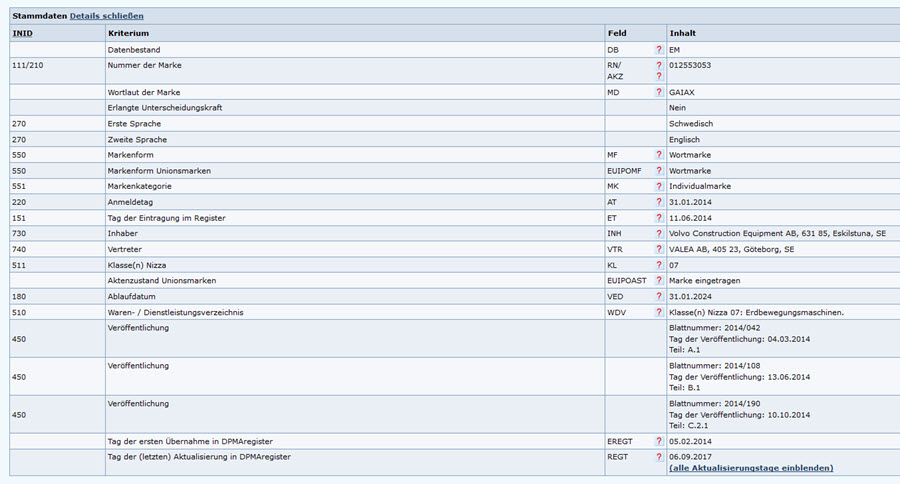Click question mark beside EUIPOAST field
This screenshot has height=484, width=900.
pyautogui.click(x=659, y=280)
